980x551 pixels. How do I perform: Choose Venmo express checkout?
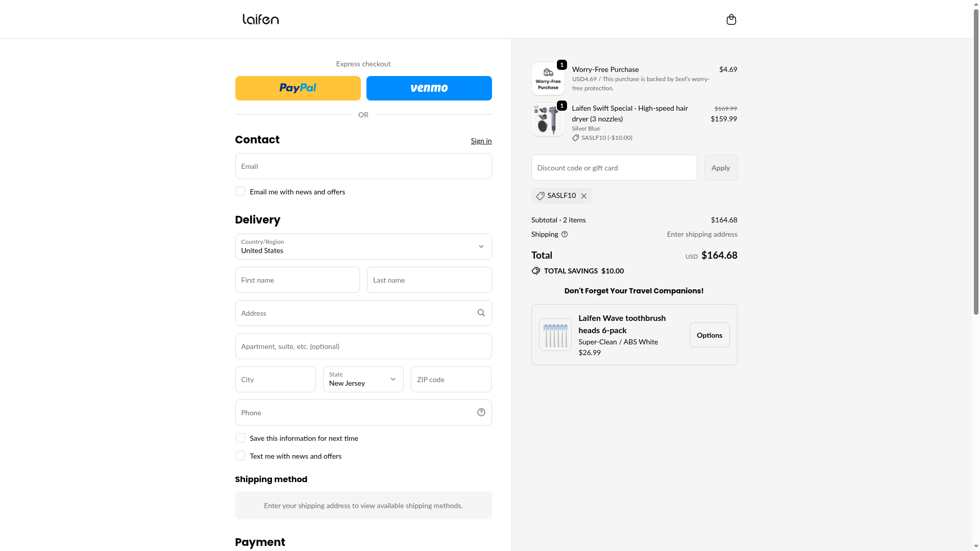[x=429, y=88]
